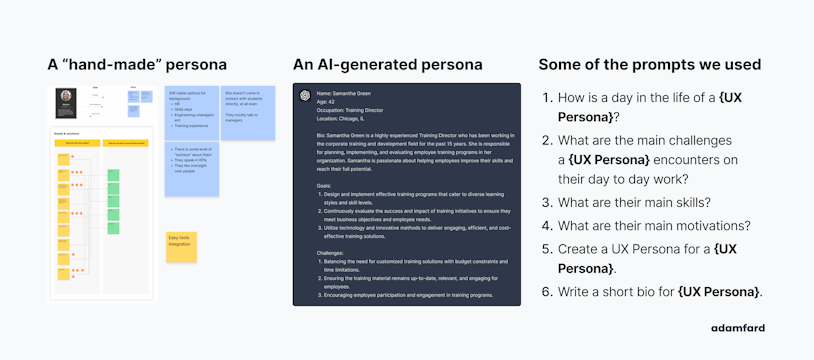
Task: Select the blue "She doesn't come in contact" note
Action: 248,113
